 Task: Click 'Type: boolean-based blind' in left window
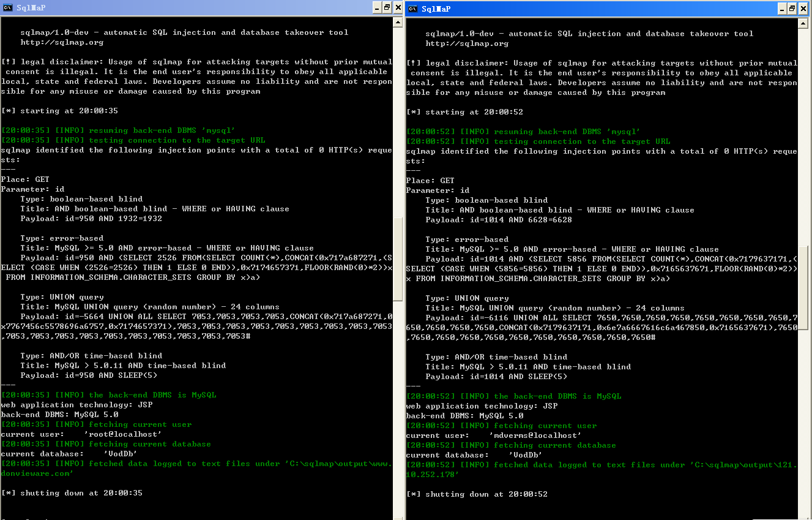[x=81, y=199]
